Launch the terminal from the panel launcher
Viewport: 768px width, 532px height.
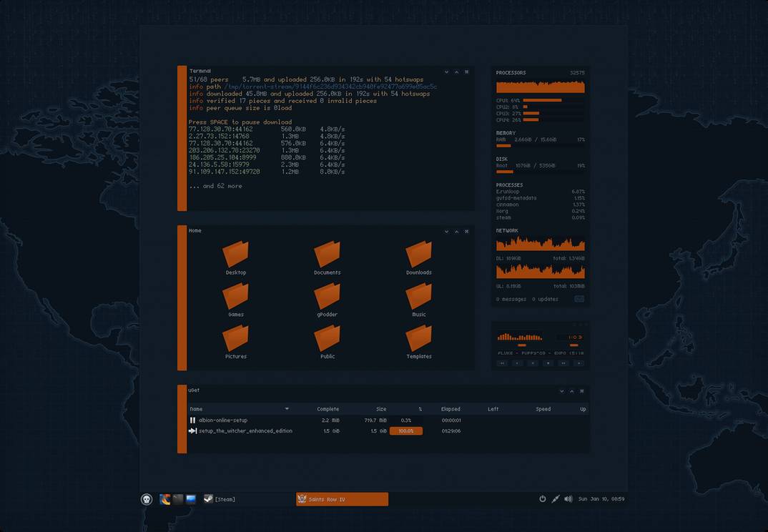coord(178,499)
